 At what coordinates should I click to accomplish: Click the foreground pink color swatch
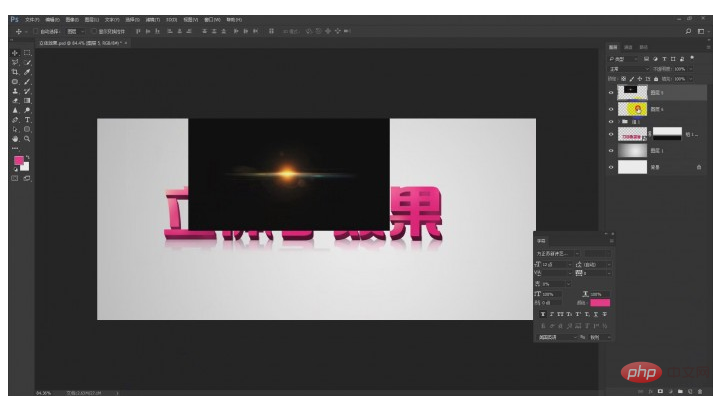pyautogui.click(x=18, y=160)
